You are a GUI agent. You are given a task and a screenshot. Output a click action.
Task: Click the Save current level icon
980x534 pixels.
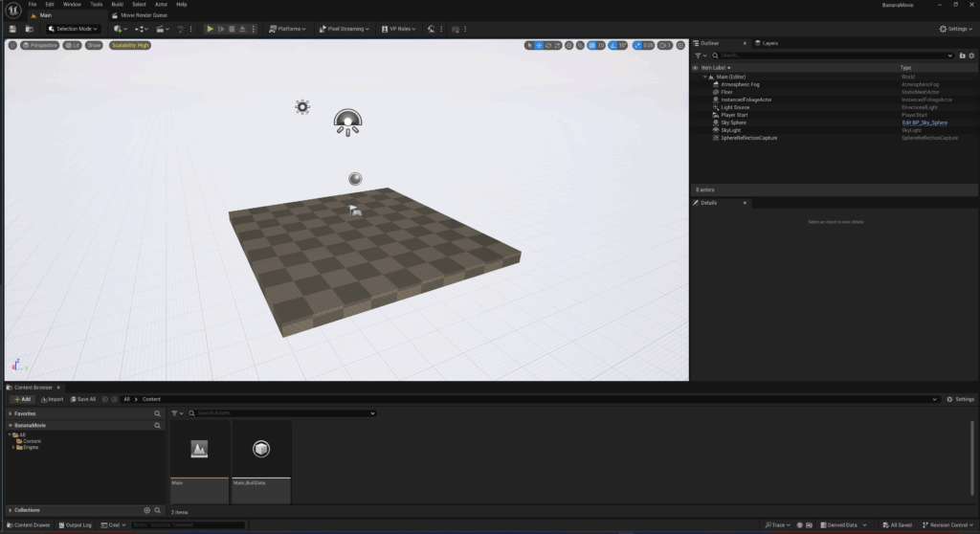pyautogui.click(x=13, y=29)
